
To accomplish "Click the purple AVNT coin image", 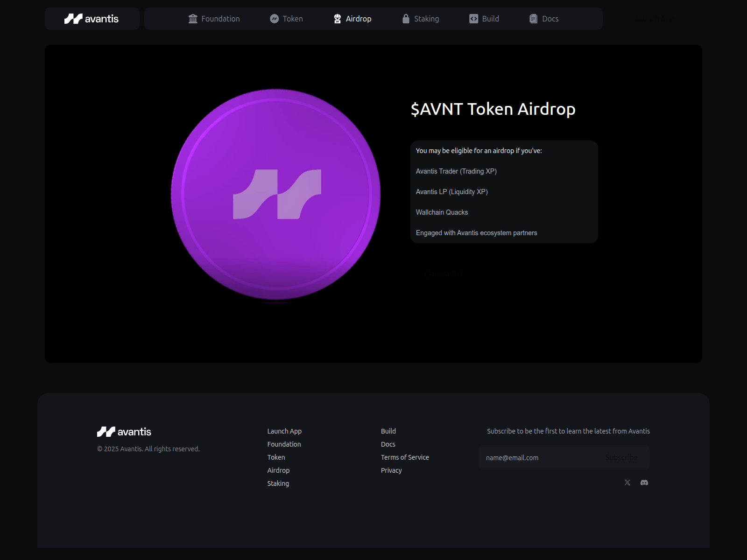I will (275, 194).
